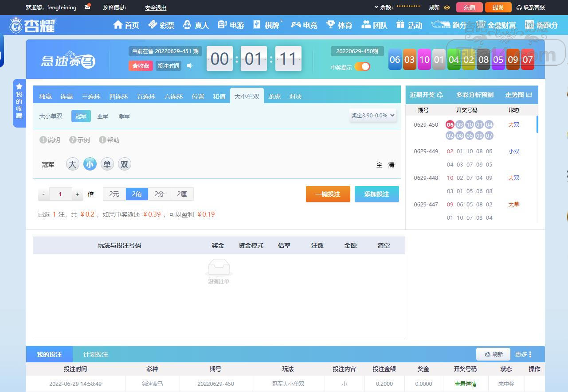This screenshot has height=392, width=568.
Task: Click the multiplier input field
Action: coord(60,194)
